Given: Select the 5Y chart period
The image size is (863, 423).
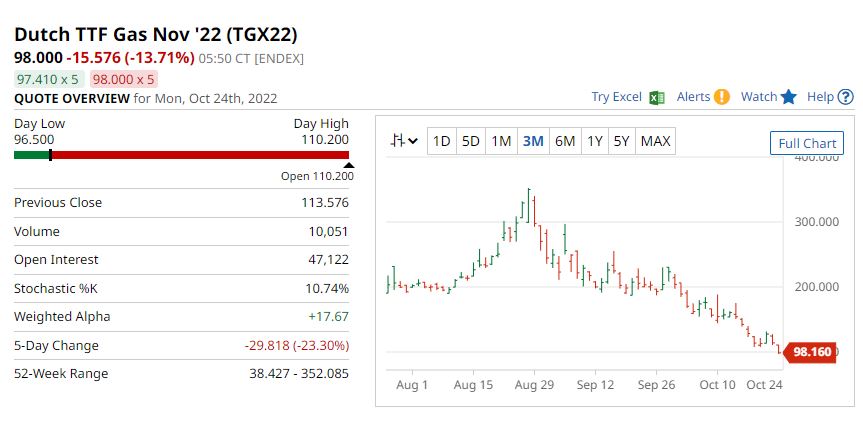Looking at the screenshot, I should pos(622,141).
